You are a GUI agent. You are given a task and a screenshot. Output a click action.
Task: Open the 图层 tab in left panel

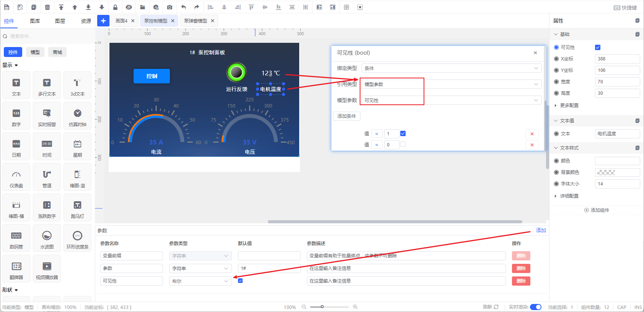[60, 21]
